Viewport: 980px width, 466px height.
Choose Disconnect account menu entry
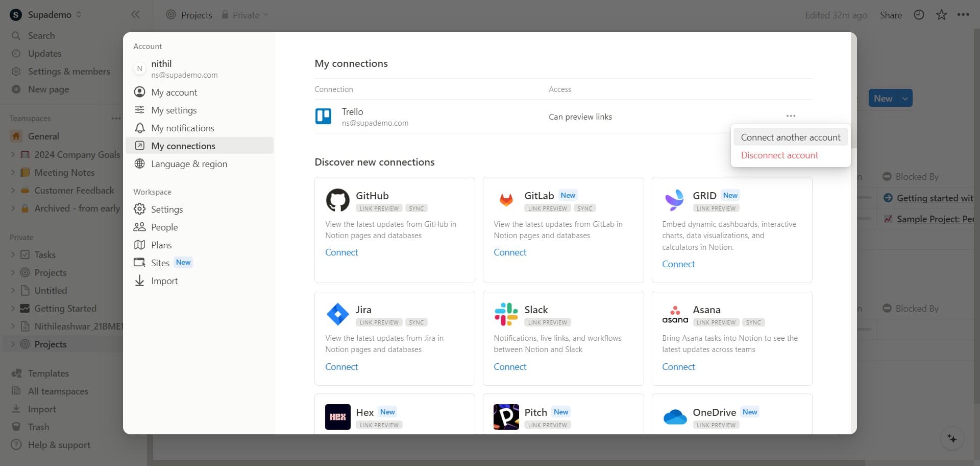pos(779,155)
